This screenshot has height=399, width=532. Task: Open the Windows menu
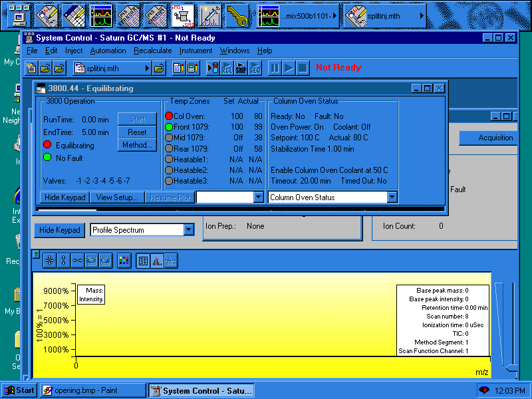tap(235, 51)
